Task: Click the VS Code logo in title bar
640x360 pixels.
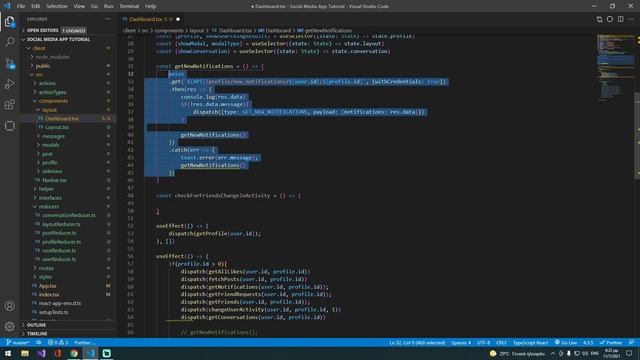Action: [x=7, y=6]
